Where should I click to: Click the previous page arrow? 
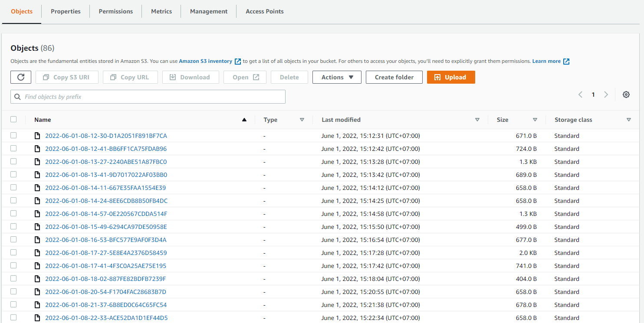(x=580, y=94)
